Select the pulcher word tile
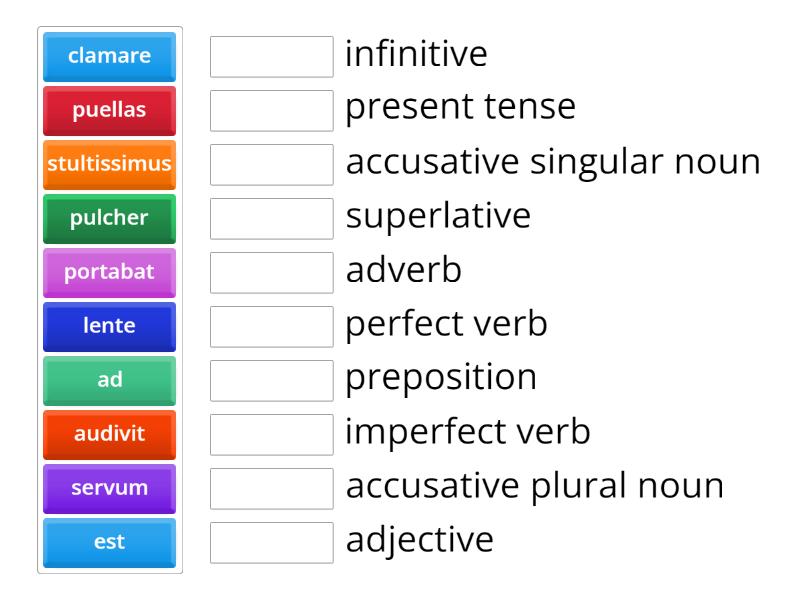This screenshot has width=800, height=600. pos(108,219)
